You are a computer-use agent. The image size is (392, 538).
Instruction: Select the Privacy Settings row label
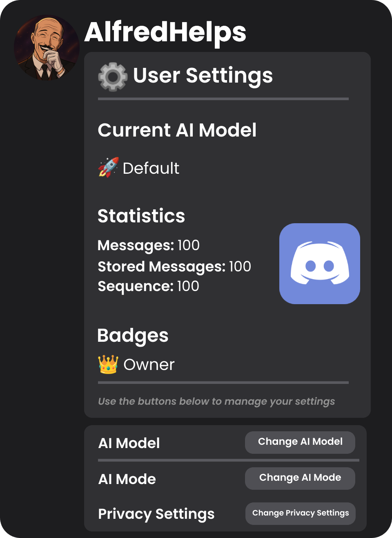[x=156, y=513]
